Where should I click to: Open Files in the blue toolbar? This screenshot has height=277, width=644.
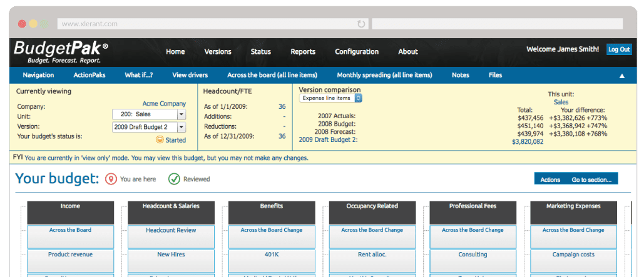click(x=495, y=75)
